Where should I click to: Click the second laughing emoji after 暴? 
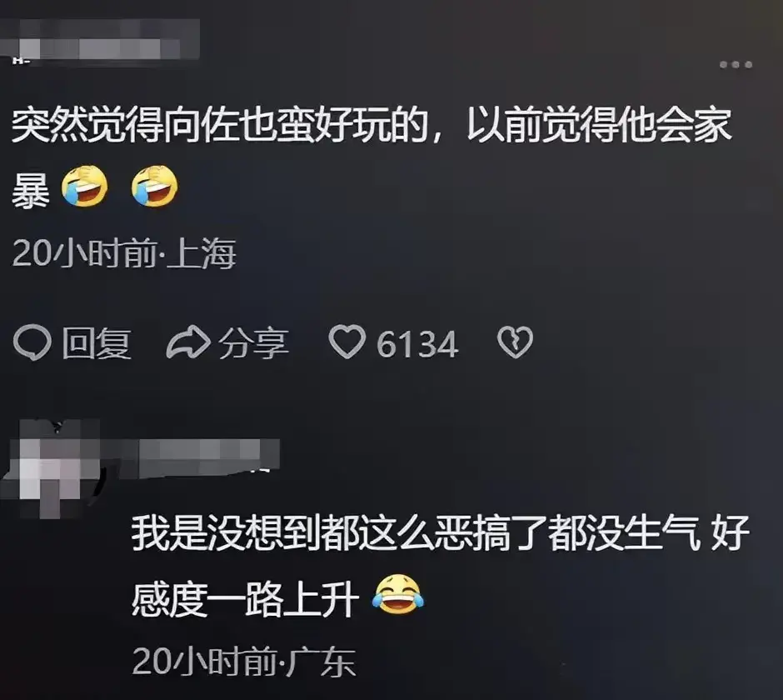pos(154,186)
